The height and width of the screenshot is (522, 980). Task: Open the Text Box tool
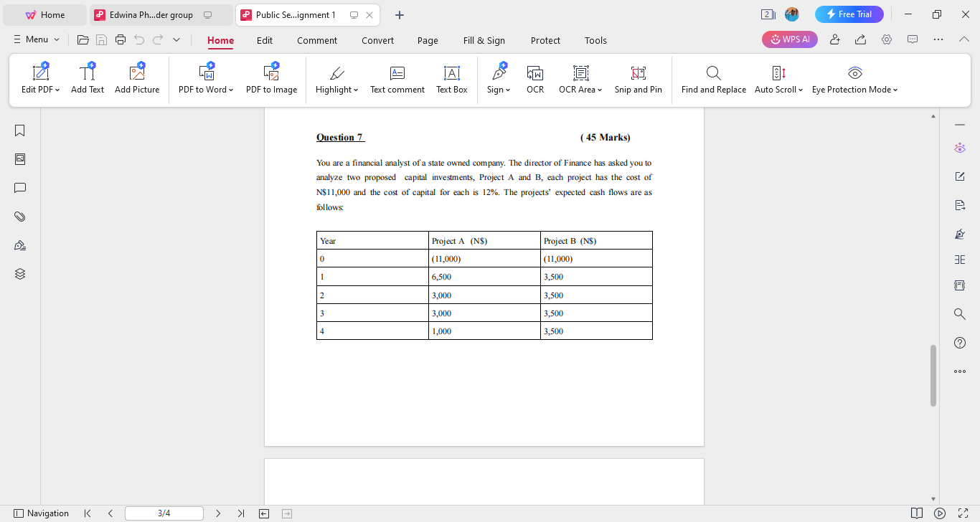[451, 79]
